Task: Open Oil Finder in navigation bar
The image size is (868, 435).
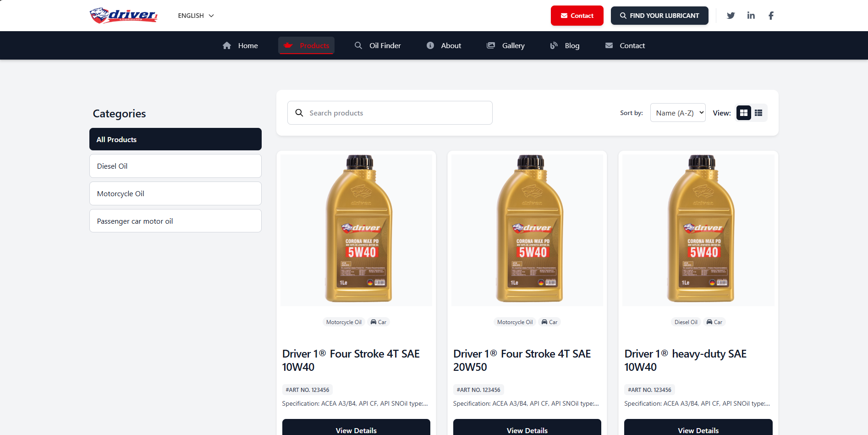Action: (378, 45)
